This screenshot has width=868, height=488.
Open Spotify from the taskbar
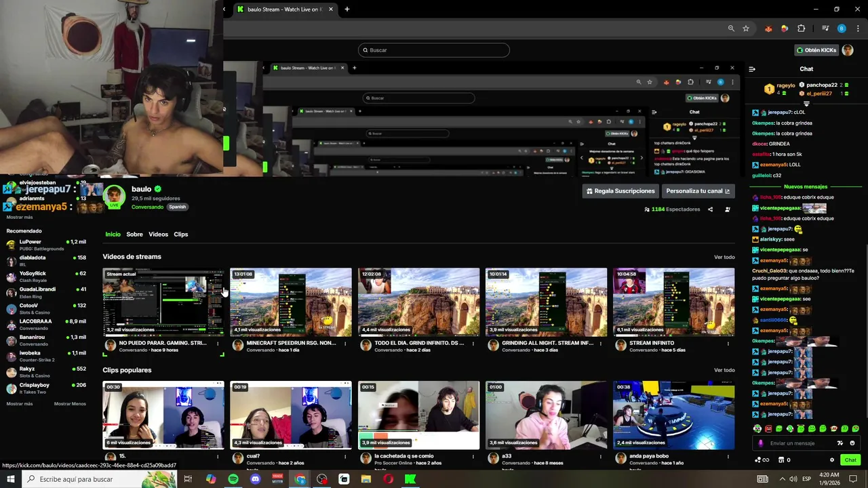[233, 479]
